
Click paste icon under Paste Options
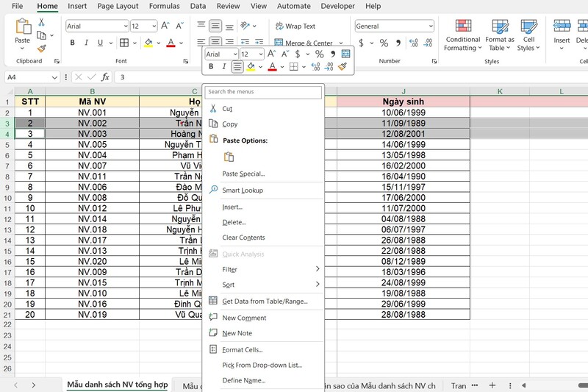point(229,157)
